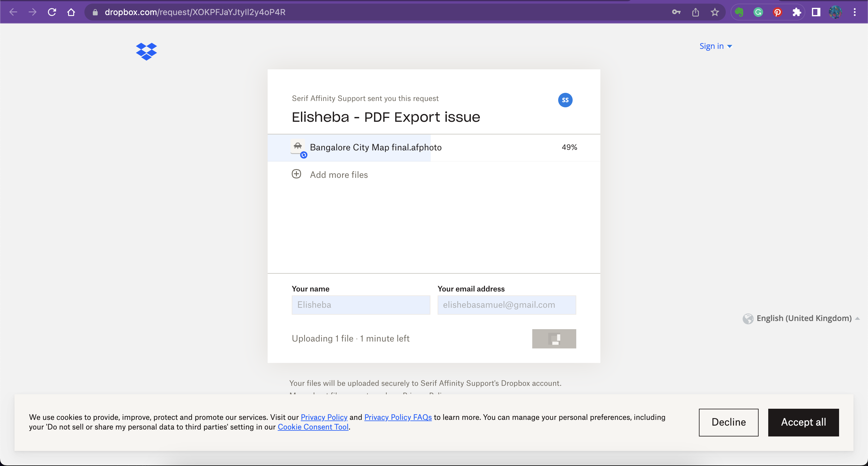Open the extensions puzzle icon
This screenshot has width=868, height=466.
click(x=797, y=12)
